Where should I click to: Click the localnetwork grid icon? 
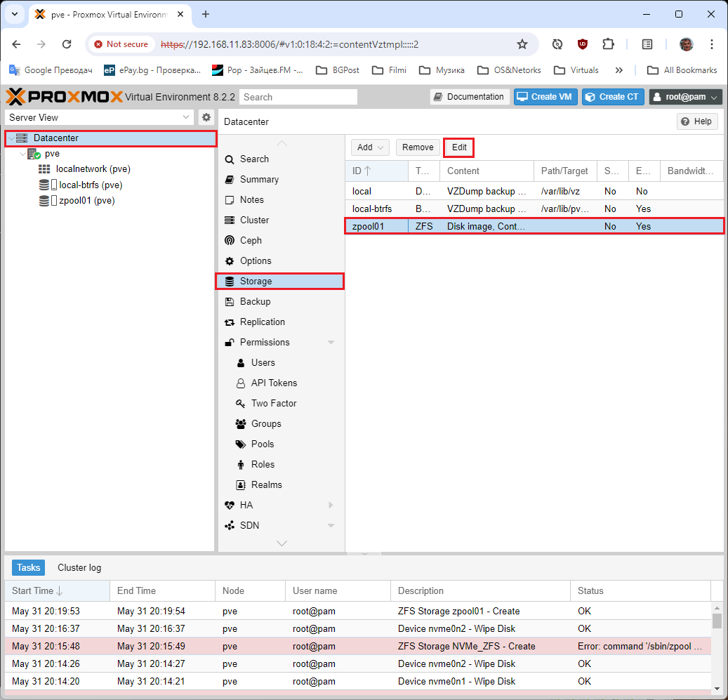coord(44,169)
